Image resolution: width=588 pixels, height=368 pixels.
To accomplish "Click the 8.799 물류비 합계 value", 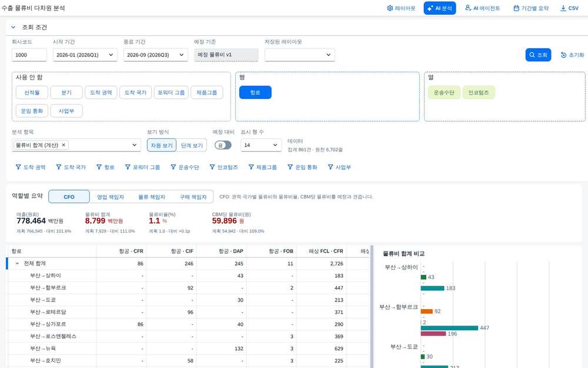I will click(95, 221).
